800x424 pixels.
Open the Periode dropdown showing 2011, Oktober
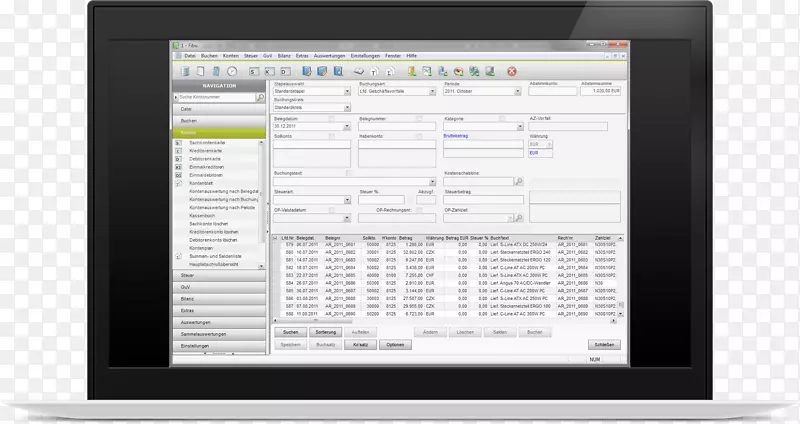(517, 91)
